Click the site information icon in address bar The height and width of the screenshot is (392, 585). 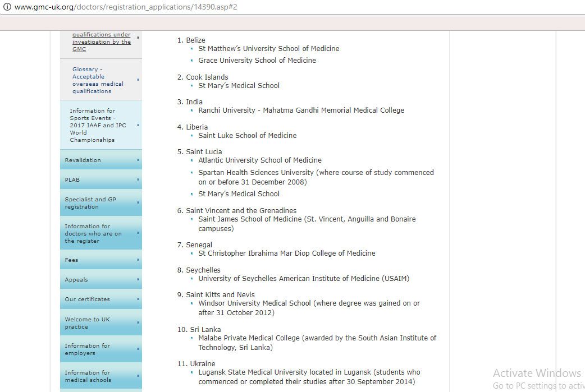(x=7, y=7)
